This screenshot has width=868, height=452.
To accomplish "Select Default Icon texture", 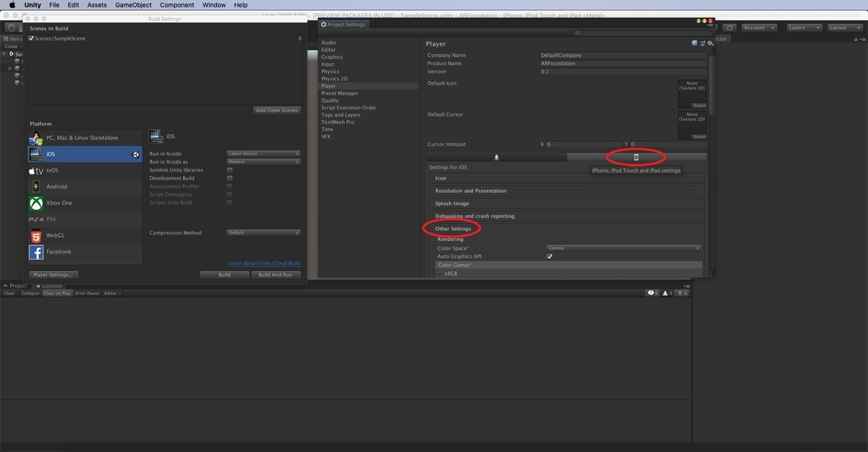I will (692, 93).
